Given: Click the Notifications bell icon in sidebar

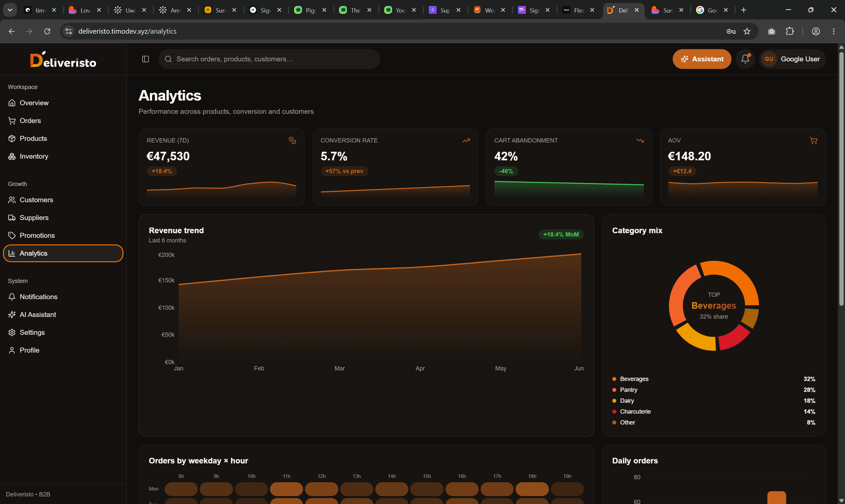Looking at the screenshot, I should [x=12, y=297].
